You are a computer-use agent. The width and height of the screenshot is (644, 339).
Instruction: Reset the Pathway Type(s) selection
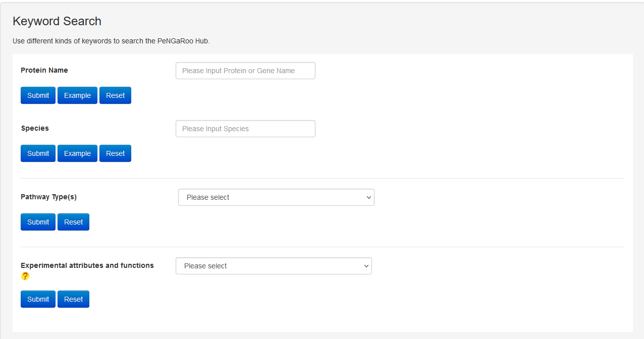(x=73, y=222)
